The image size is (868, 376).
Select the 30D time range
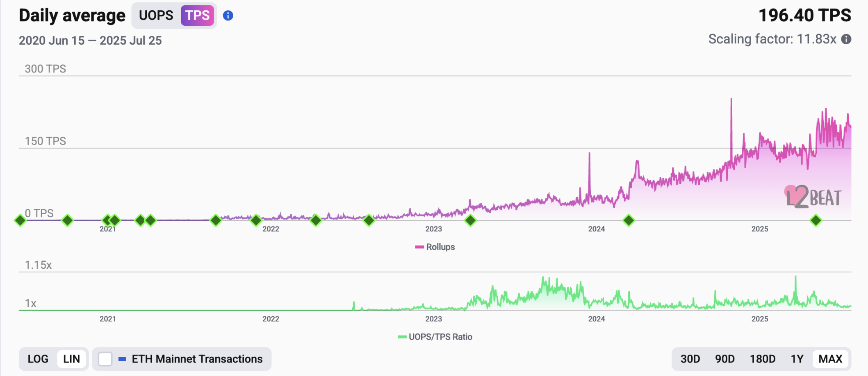690,359
